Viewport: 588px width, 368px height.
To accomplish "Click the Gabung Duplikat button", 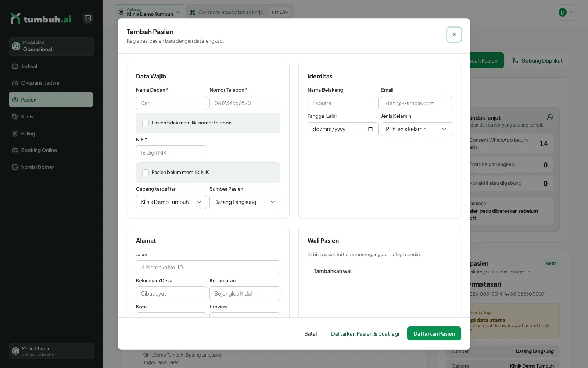I will click(537, 61).
